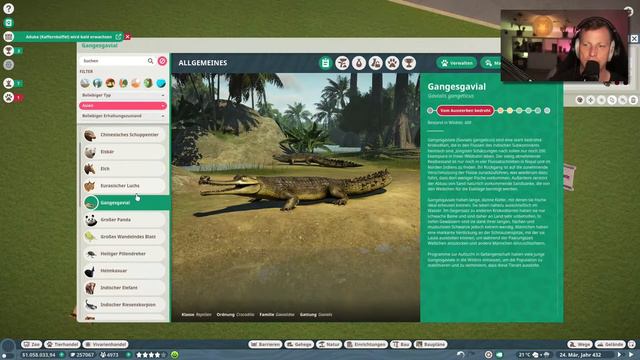640x360 pixels.
Task: Open the habitat tree tab icon
Action: click(x=342, y=63)
